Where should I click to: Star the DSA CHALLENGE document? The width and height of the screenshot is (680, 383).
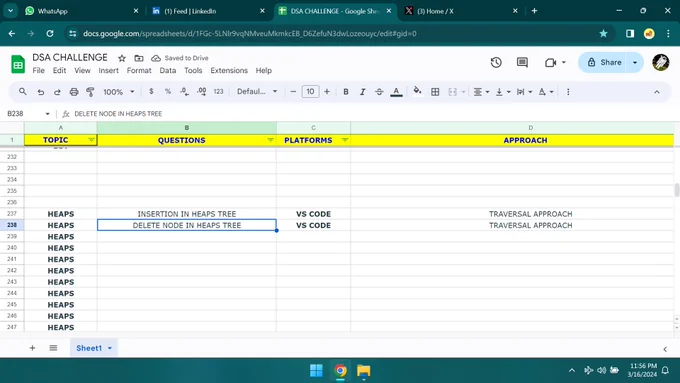(x=122, y=58)
